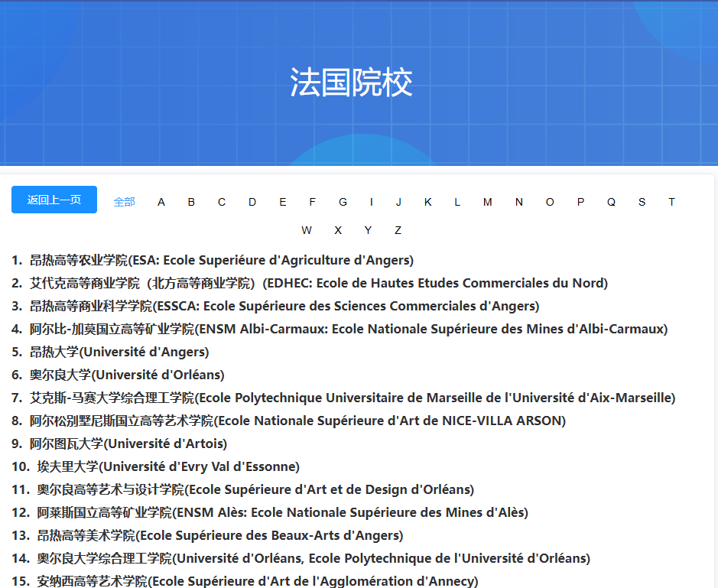Filter schools by letter L
Image resolution: width=718 pixels, height=588 pixels.
coord(457,202)
